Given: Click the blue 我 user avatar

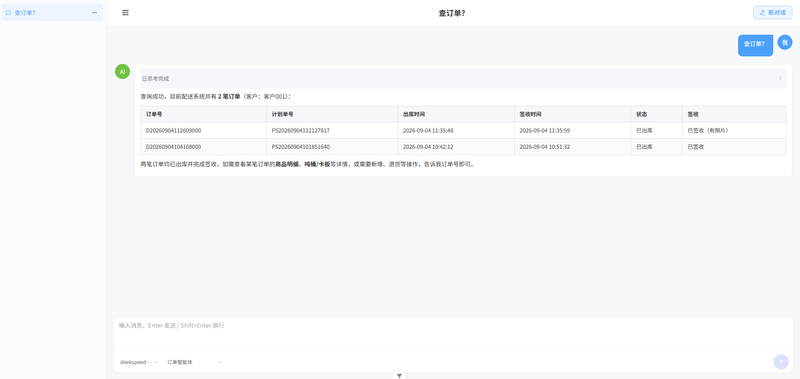Looking at the screenshot, I should coord(785,42).
